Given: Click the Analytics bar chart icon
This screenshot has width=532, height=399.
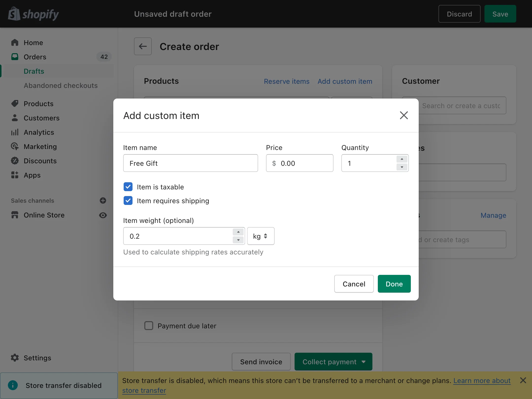Looking at the screenshot, I should [15, 132].
